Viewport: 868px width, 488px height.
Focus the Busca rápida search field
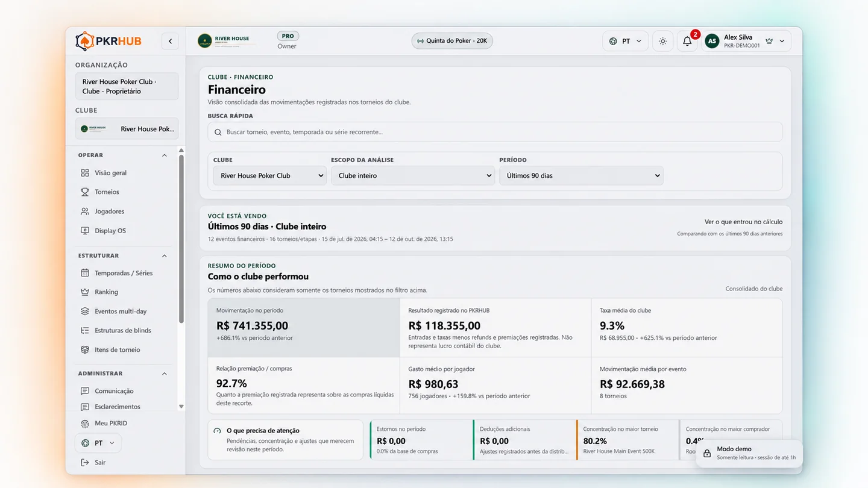(x=495, y=132)
